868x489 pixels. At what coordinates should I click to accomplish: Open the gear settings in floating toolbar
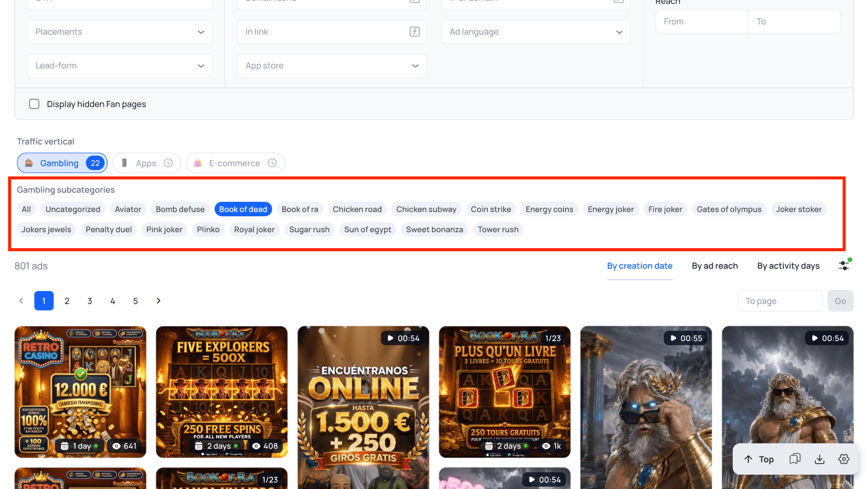click(844, 459)
